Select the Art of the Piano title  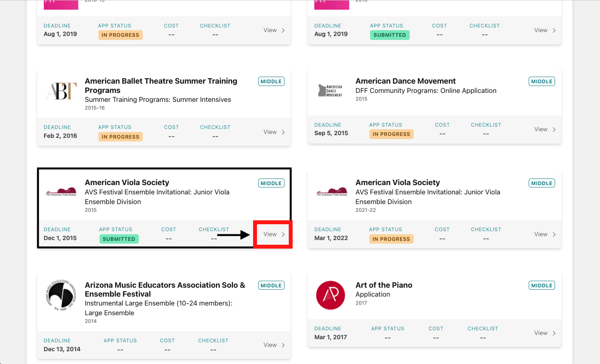pos(384,285)
